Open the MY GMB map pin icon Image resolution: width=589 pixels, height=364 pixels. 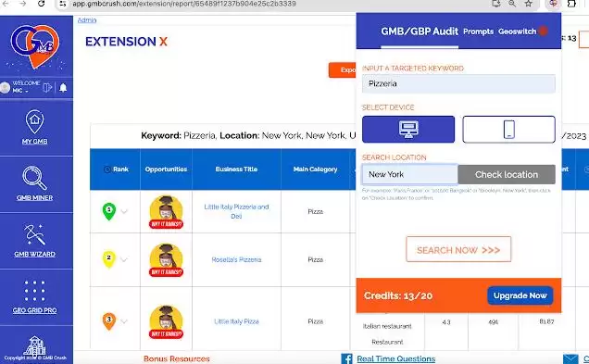[34, 121]
